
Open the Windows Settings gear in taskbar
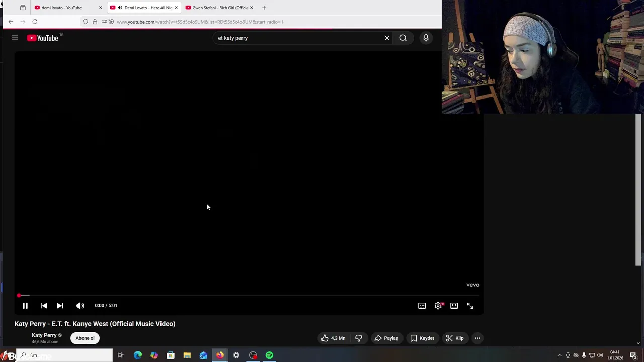tap(236, 355)
